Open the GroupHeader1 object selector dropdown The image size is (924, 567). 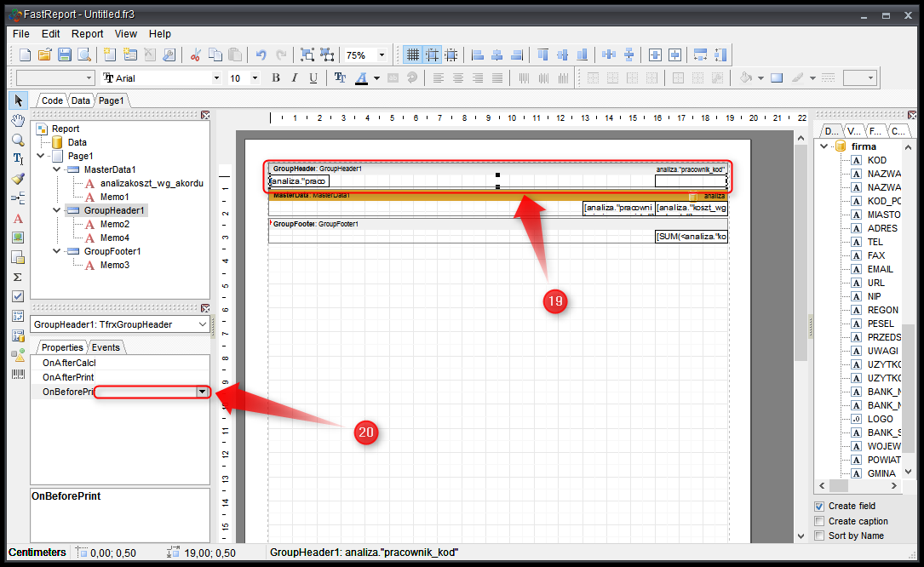[x=202, y=324]
